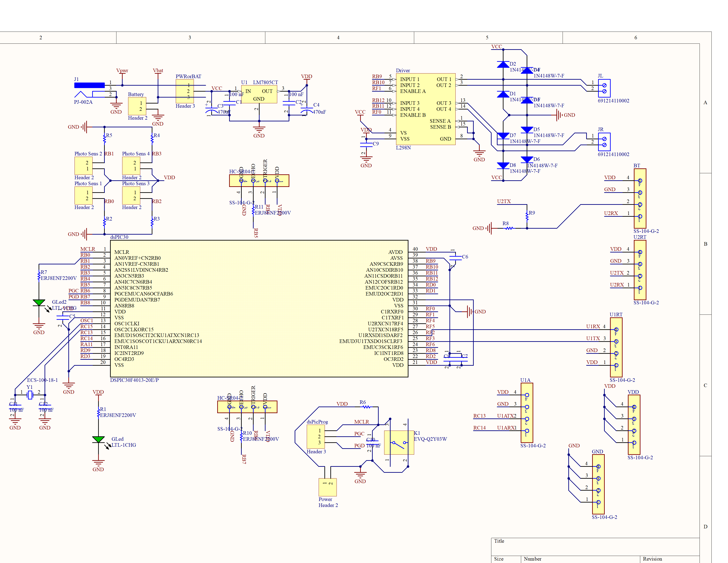Select the Revision field in title block
728x563 pixels.
(x=669, y=559)
